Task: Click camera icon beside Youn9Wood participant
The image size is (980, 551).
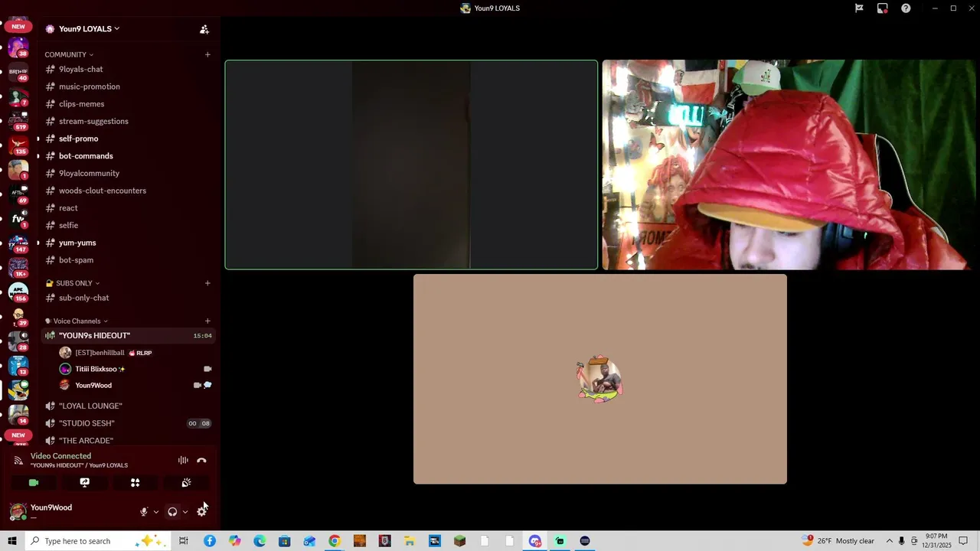Action: tap(197, 386)
